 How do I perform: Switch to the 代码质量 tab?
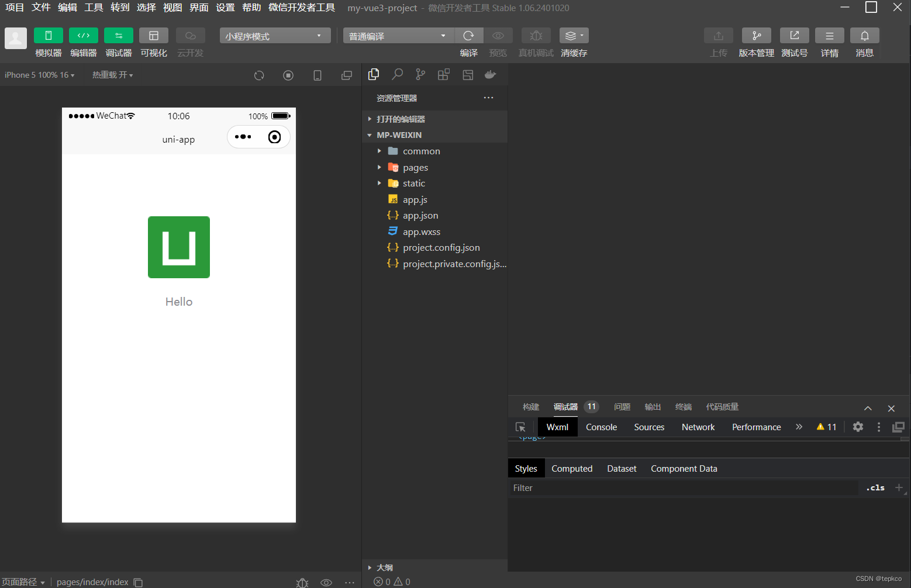point(722,407)
